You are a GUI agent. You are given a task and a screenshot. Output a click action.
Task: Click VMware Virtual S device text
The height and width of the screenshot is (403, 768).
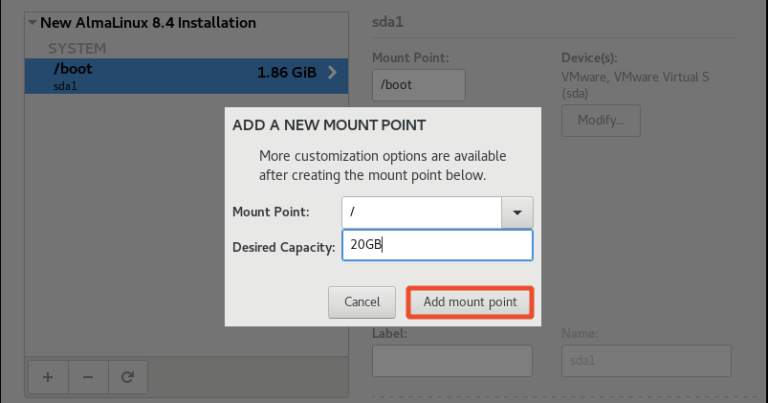pyautogui.click(x=635, y=85)
